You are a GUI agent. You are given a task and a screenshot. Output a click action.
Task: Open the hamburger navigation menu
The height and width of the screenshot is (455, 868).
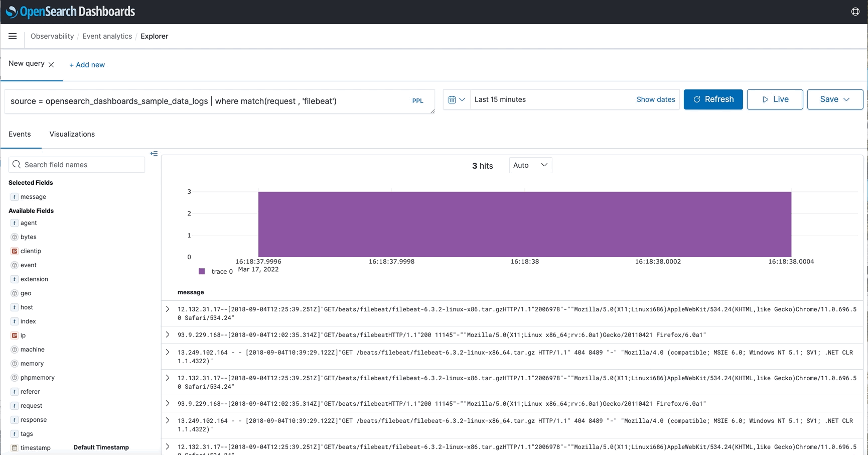point(13,36)
